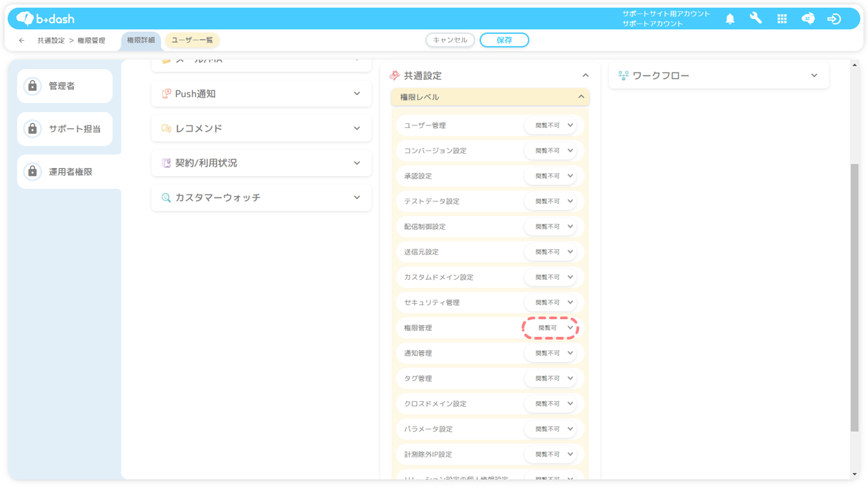This screenshot has height=488, width=868.
Task: Open the クロスドメイン設定 permission dropdown
Action: (x=551, y=404)
